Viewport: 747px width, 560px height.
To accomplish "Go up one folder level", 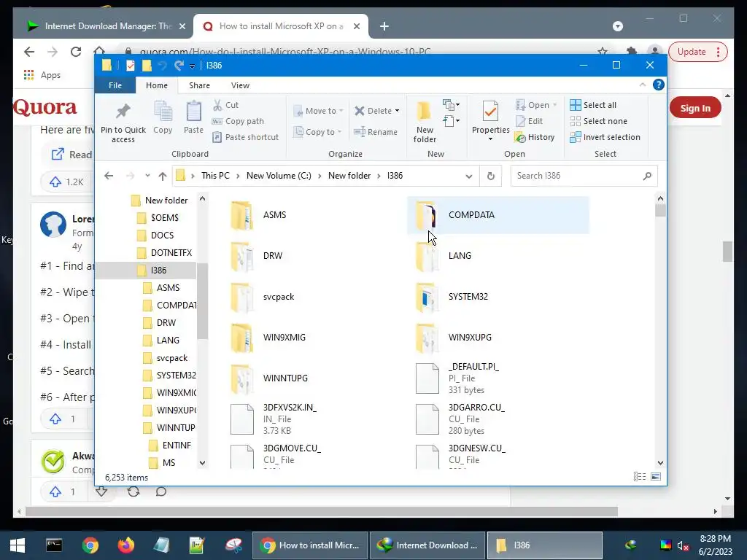I will (163, 176).
